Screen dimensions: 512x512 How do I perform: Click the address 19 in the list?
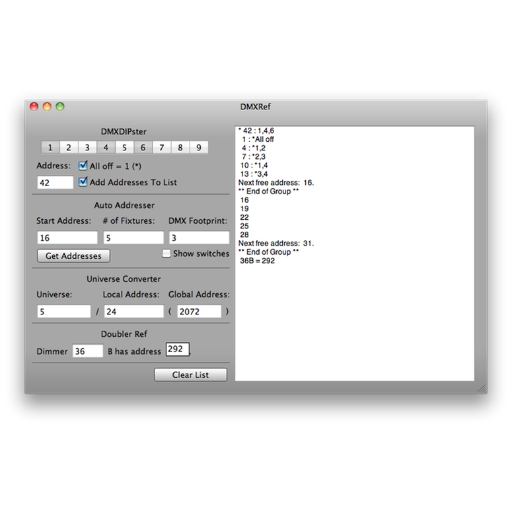click(244, 209)
